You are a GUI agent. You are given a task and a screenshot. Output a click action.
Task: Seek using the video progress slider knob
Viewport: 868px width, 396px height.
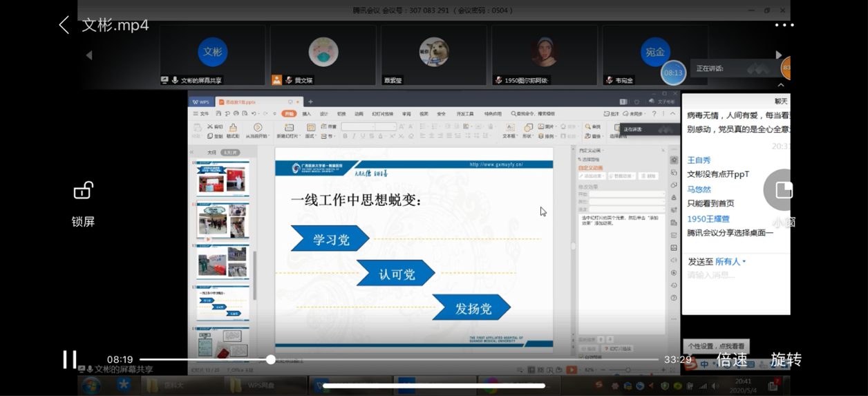[x=271, y=359]
